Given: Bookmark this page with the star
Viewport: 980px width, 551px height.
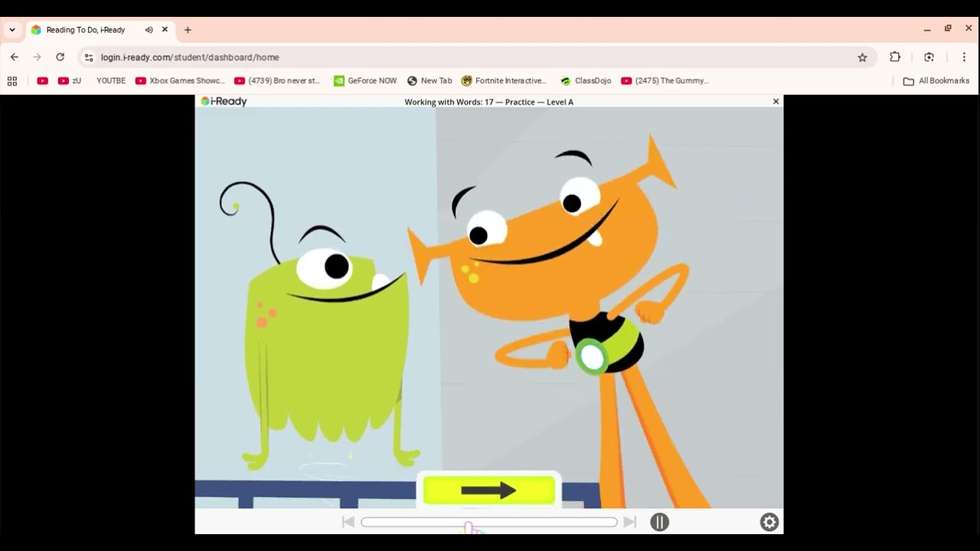Looking at the screenshot, I should [x=862, y=57].
